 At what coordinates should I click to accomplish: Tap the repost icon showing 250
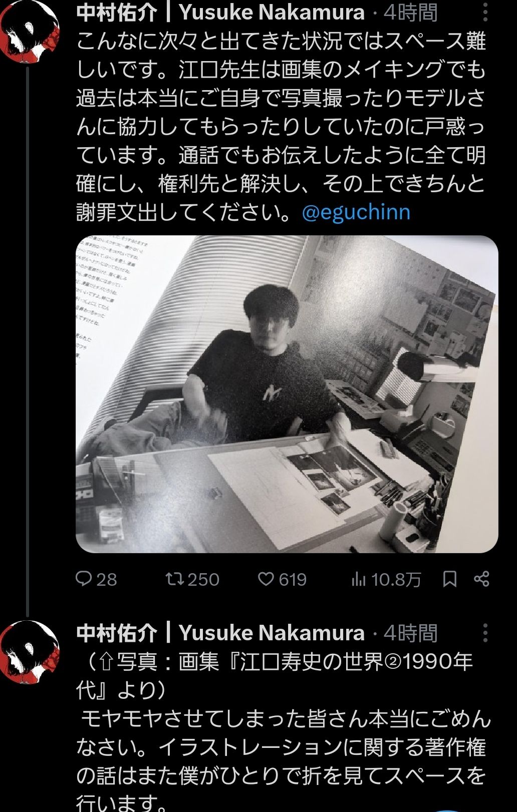click(x=174, y=579)
